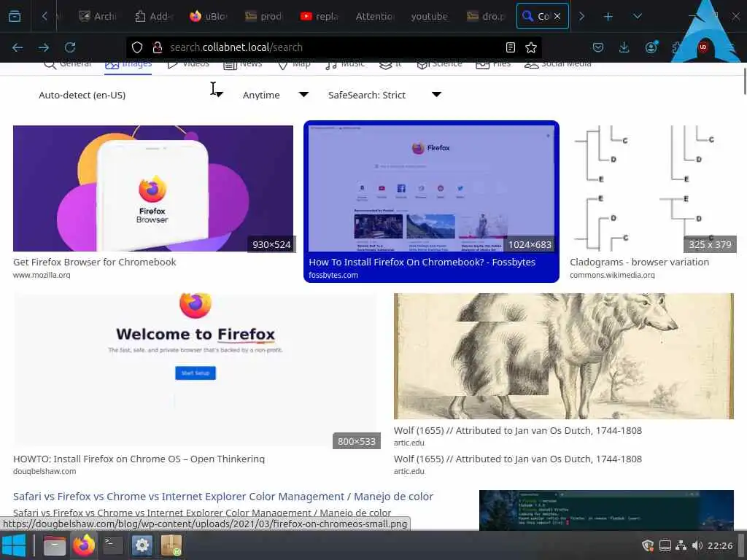Click the commons.wikimedia.org source text

612,275
